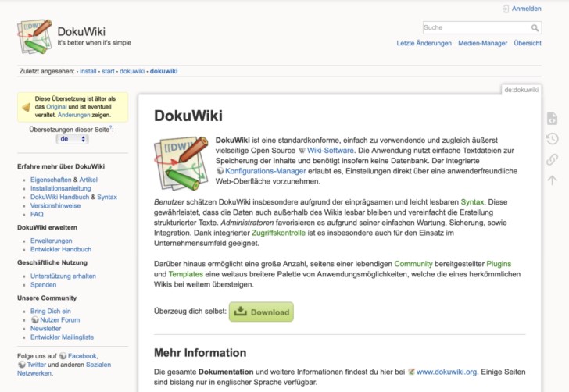This screenshot has height=392, width=569.
Task: Open Zugriffskontrolle link
Action: click(x=279, y=233)
